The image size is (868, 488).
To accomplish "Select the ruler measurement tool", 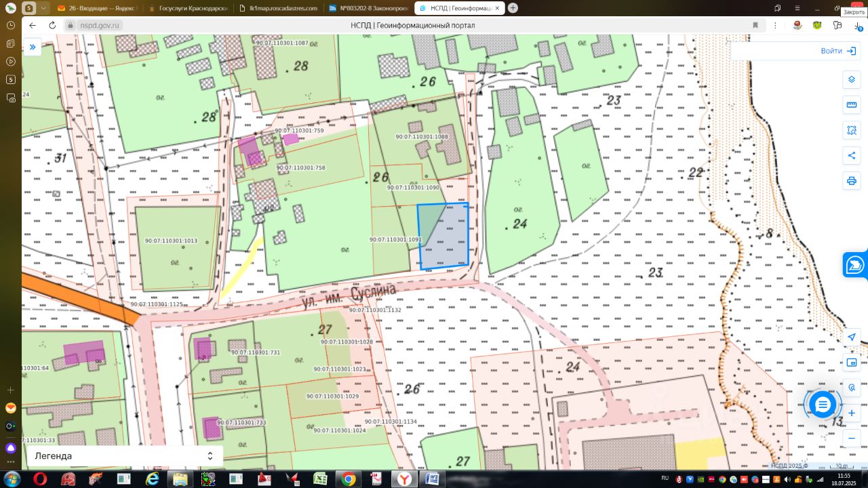I will pos(852,105).
